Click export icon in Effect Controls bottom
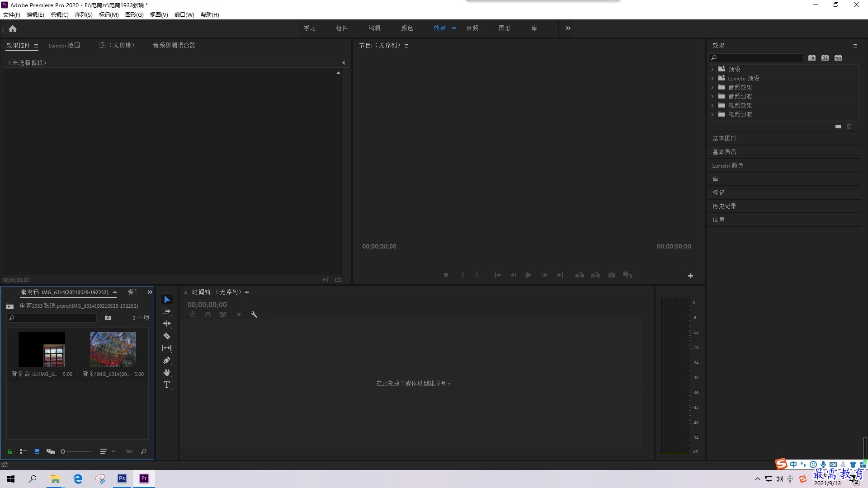The height and width of the screenshot is (488, 868). click(x=338, y=280)
